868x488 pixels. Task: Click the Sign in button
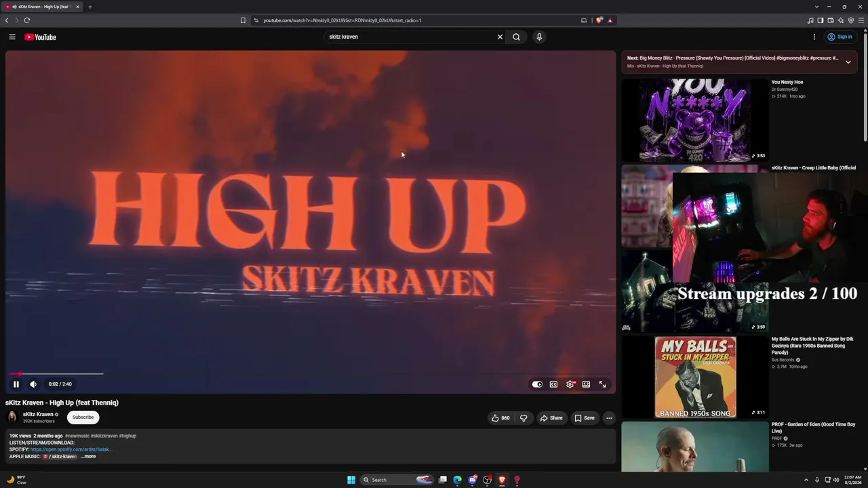[x=840, y=37]
